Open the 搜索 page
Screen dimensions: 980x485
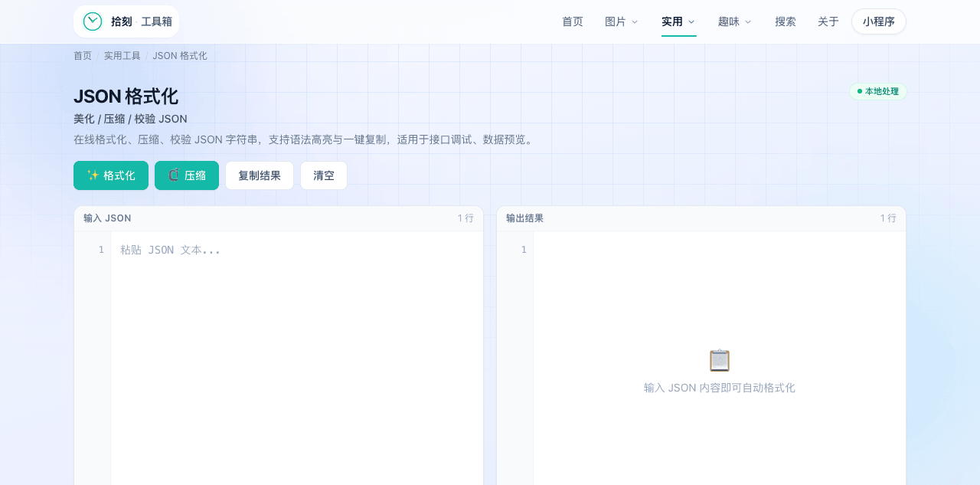coord(786,21)
